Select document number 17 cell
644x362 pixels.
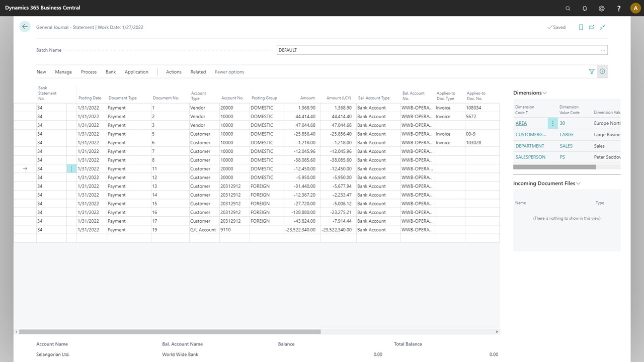tap(170, 221)
